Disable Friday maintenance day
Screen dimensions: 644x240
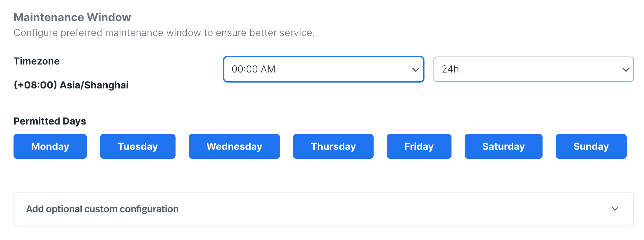pyautogui.click(x=419, y=146)
